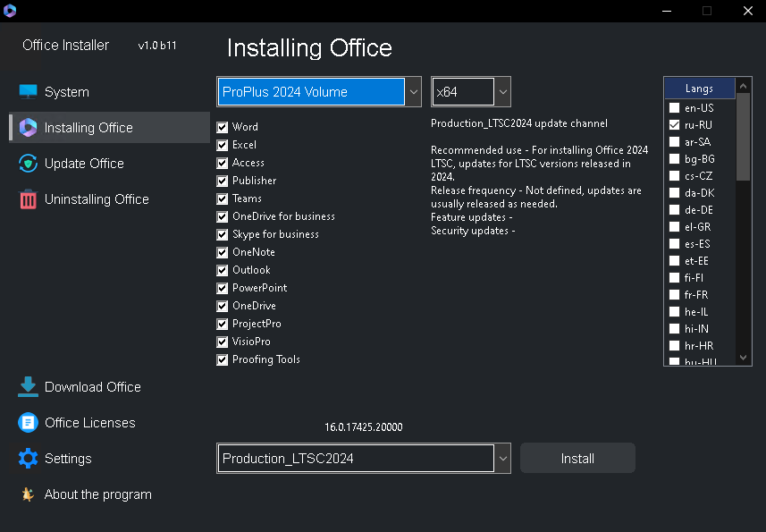Viewport: 766px width, 532px height.
Task: Expand the ProPlus 2024 Volume dropdown arrow
Action: click(x=413, y=92)
